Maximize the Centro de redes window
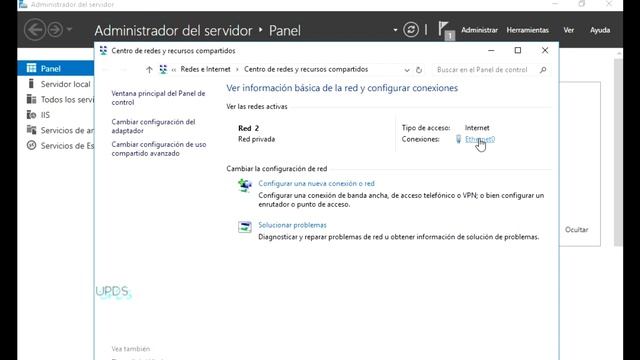640x360 pixels. click(x=518, y=50)
